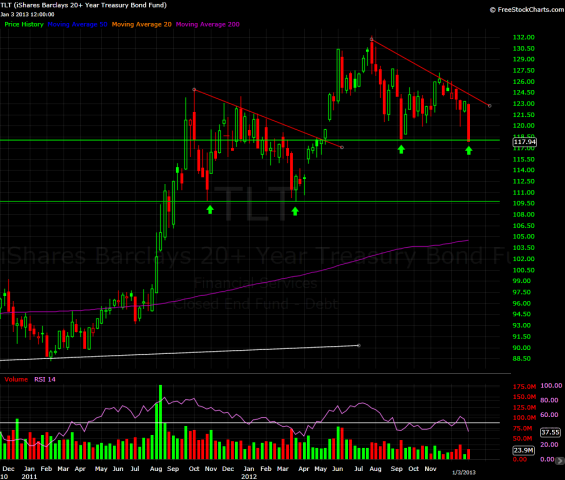The image size is (565, 480).
Task: Click the tallest green volume bar in August 2011
Action: [x=160, y=422]
